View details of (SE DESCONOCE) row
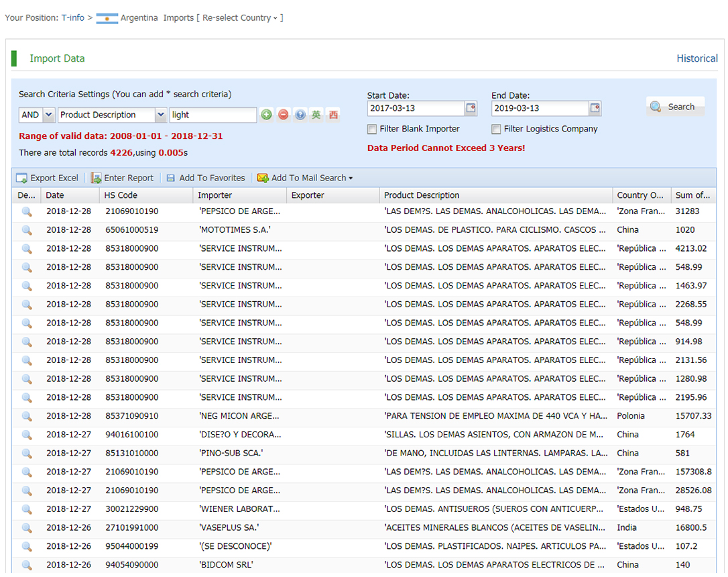This screenshot has height=577, width=728. click(27, 546)
